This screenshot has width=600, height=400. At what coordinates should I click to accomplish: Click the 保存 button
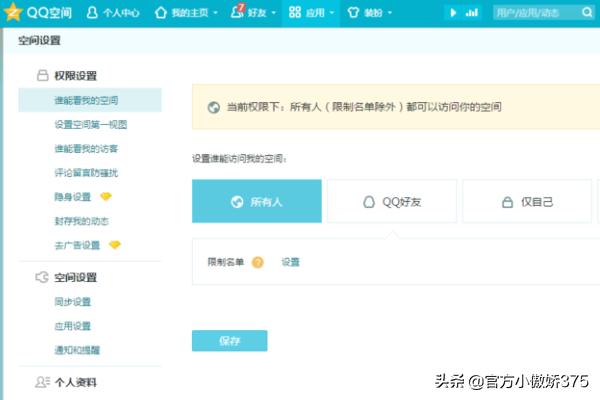pyautogui.click(x=229, y=341)
